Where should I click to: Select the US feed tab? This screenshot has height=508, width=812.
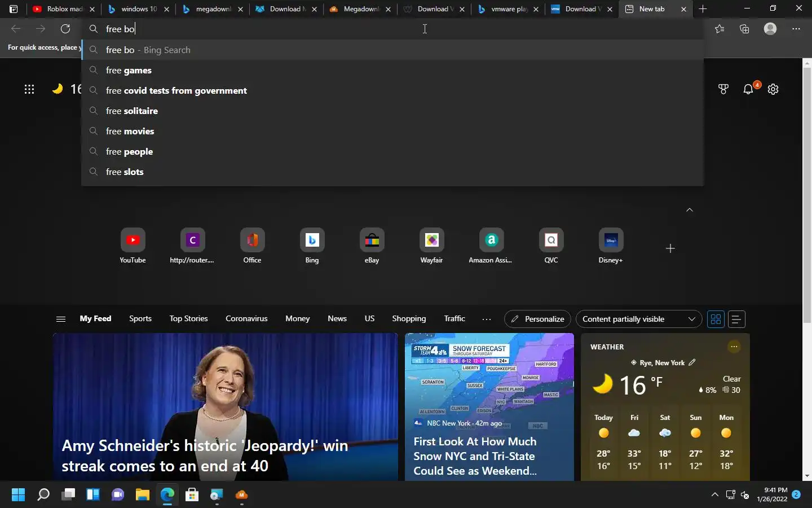(369, 318)
